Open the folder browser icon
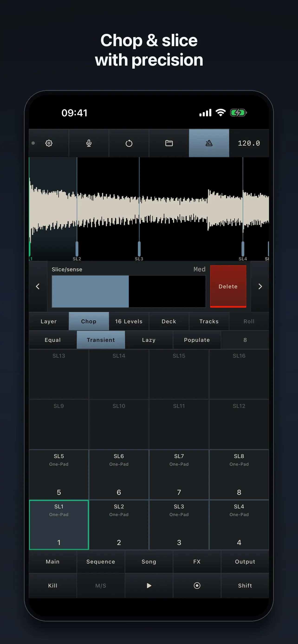 [x=169, y=143]
